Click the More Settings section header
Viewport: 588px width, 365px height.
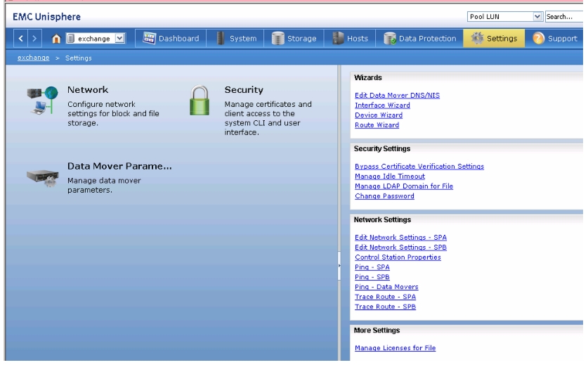pos(377,330)
